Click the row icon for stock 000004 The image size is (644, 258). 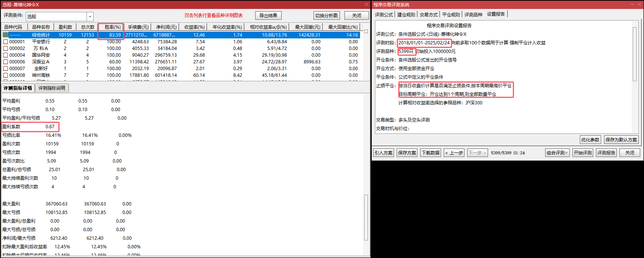[x=5, y=55]
